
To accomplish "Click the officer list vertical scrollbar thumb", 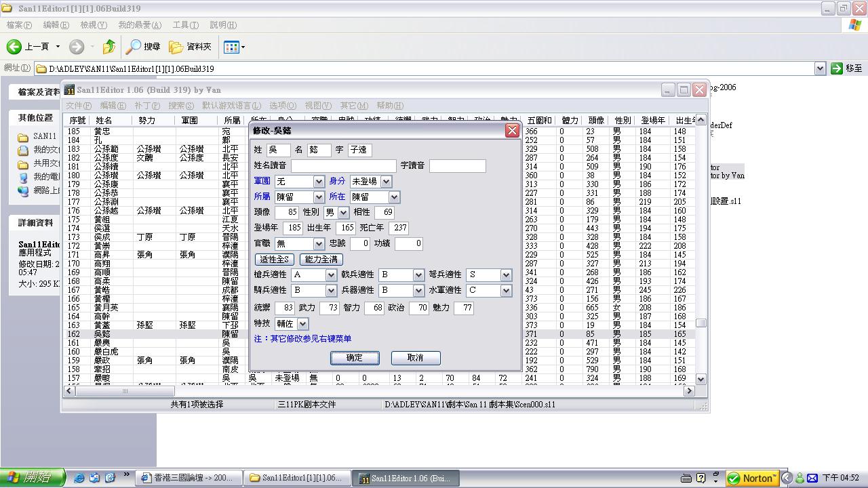I will 701,323.
